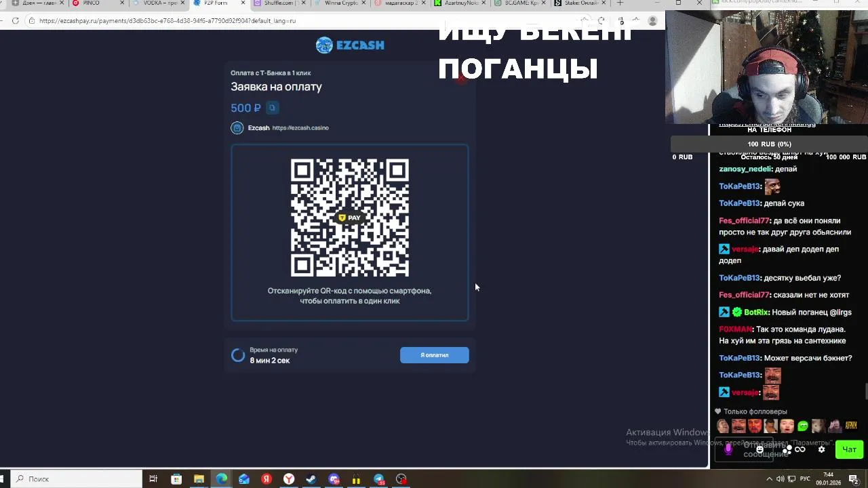Open Task View on the taskbar
Viewport: 868px width, 488px height.
[153, 479]
